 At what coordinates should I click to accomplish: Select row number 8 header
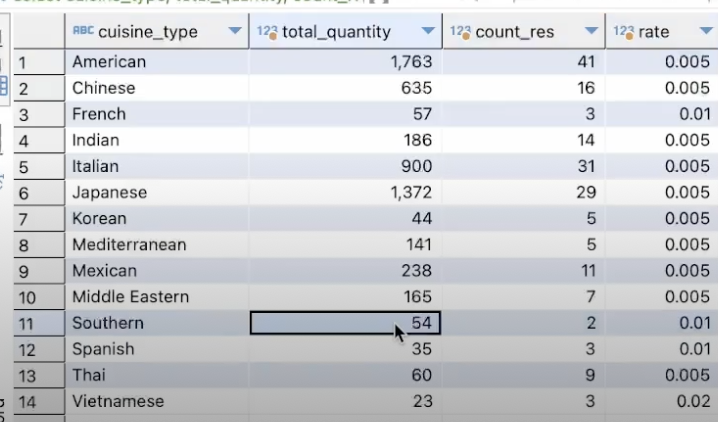(x=39, y=244)
